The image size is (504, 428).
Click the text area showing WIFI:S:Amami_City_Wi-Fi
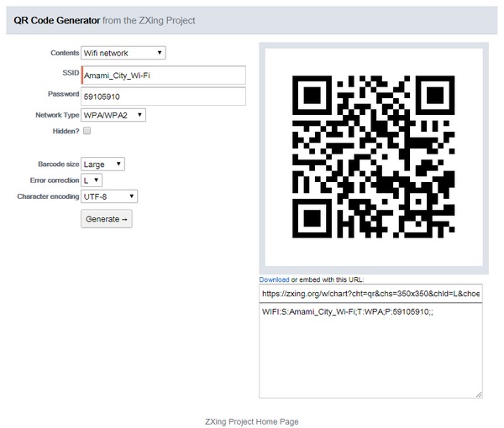coord(370,351)
